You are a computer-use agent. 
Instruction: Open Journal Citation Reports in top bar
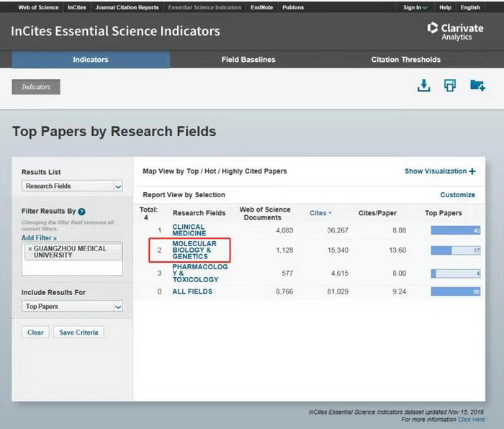point(127,7)
